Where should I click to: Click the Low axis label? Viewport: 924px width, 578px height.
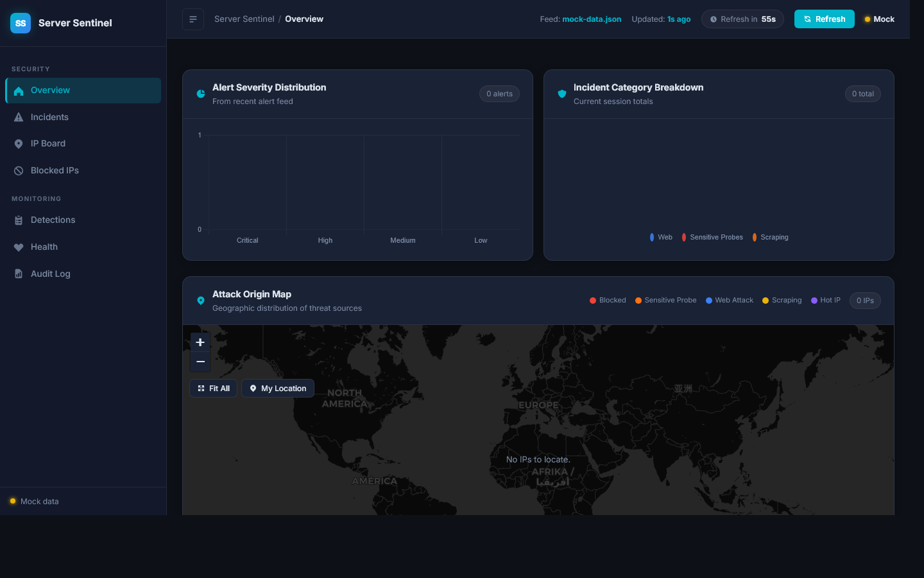click(481, 241)
